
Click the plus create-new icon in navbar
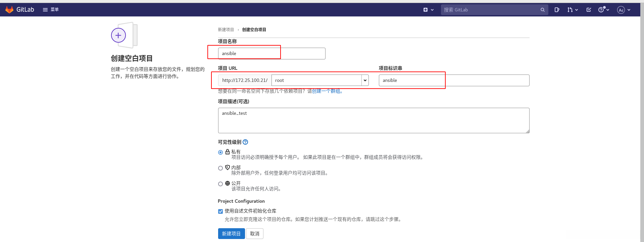[x=426, y=10]
